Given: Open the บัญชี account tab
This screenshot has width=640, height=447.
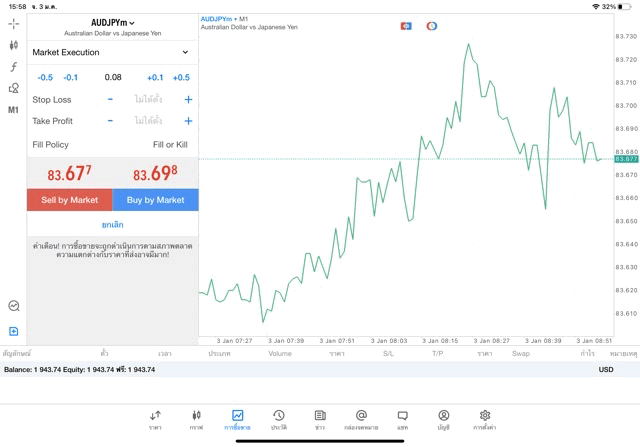Looking at the screenshot, I should click(x=444, y=420).
